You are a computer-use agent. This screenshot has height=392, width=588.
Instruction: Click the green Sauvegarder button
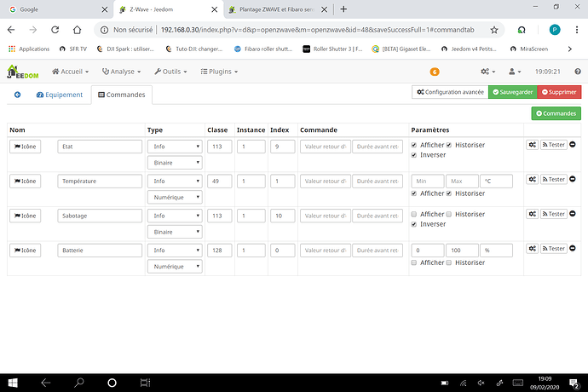(511, 92)
